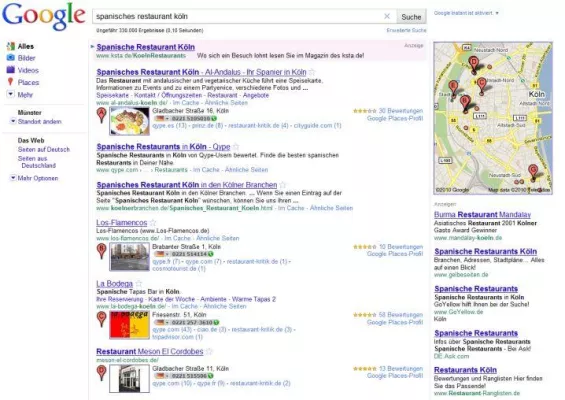The width and height of the screenshot is (565, 400).
Task: Open the La Bodega red-yellow thumbnail
Action: (x=129, y=325)
